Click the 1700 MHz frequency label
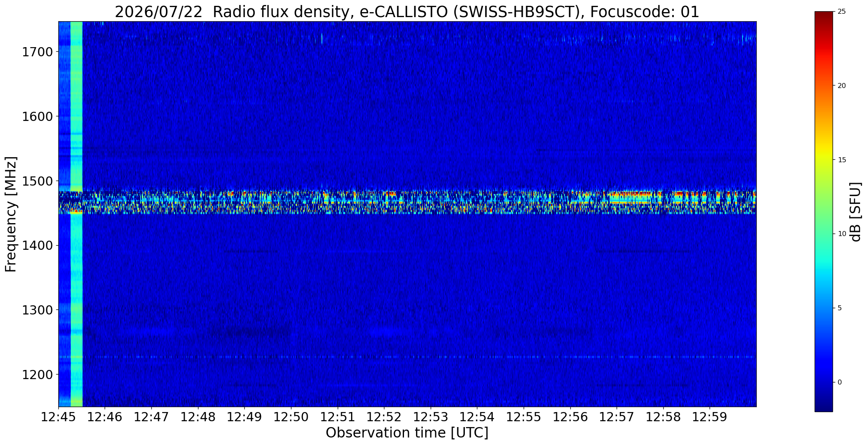The width and height of the screenshot is (868, 445). tap(38, 52)
